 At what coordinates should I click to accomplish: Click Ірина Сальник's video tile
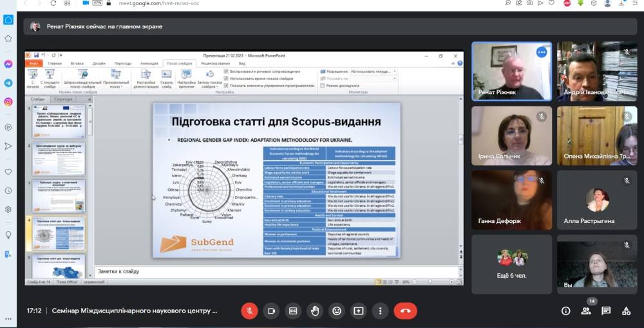tap(511, 135)
